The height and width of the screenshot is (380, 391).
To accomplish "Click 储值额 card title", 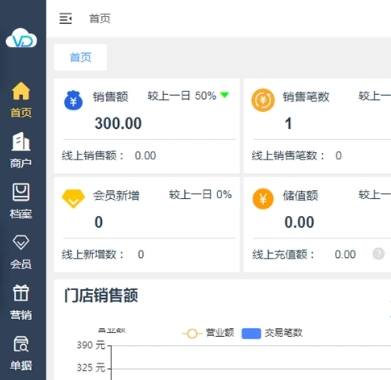I will pos(300,195).
